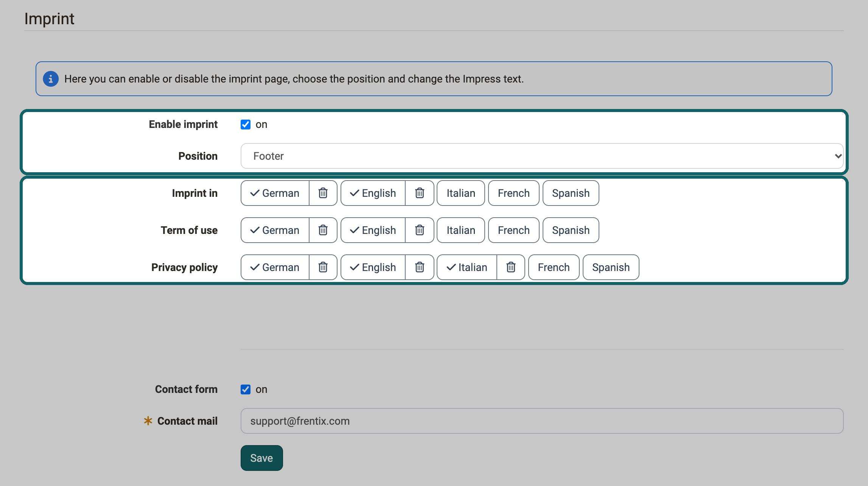The height and width of the screenshot is (486, 868).
Task: Add French imprint translation
Action: (513, 193)
